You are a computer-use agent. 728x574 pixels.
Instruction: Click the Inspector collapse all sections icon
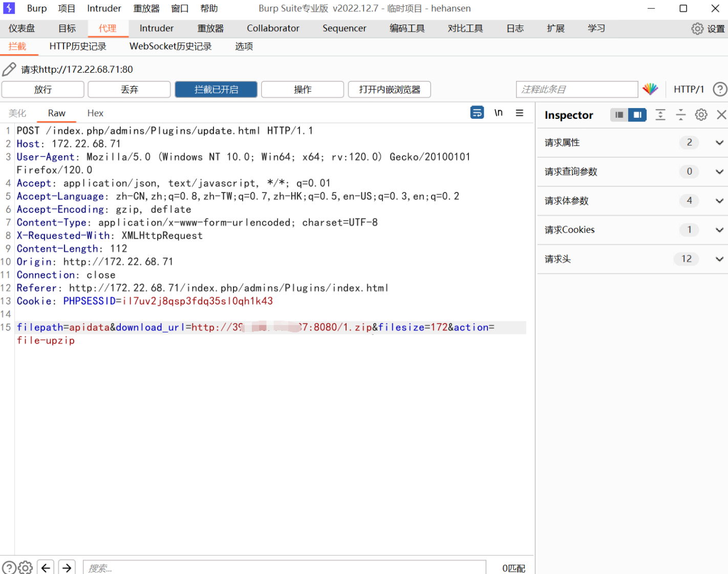680,115
